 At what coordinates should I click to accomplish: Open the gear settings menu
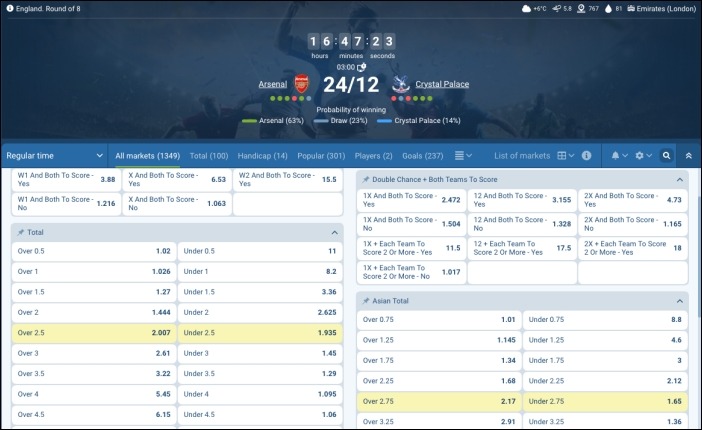pyautogui.click(x=643, y=156)
